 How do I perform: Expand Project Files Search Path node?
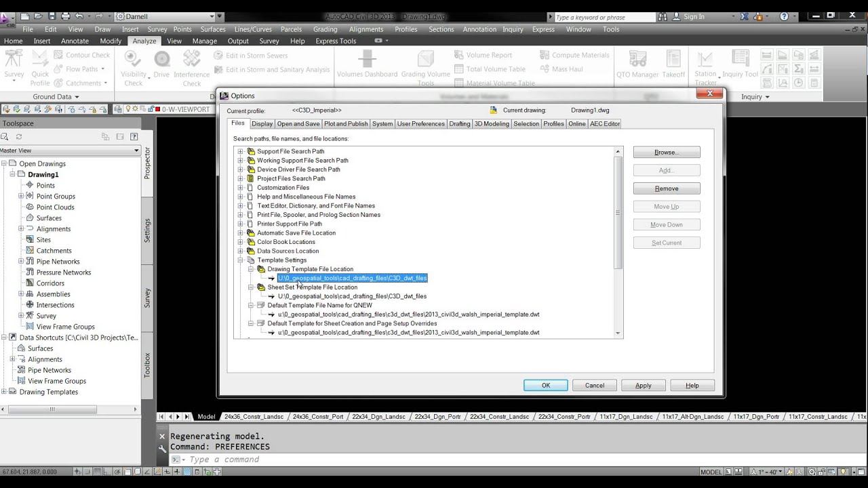coord(240,178)
